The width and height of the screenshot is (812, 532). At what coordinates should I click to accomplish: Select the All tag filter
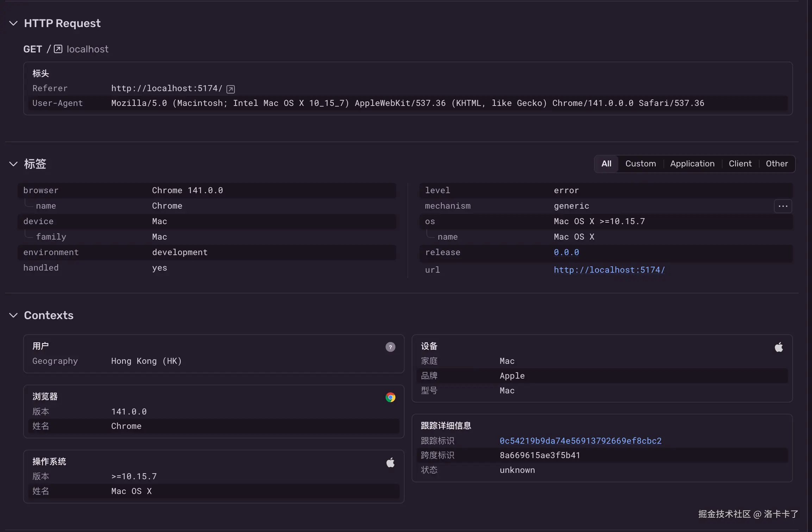tap(606, 164)
